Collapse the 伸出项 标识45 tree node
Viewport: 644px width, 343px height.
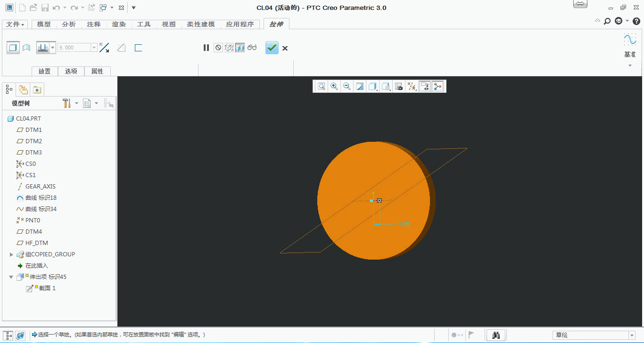[x=12, y=277]
